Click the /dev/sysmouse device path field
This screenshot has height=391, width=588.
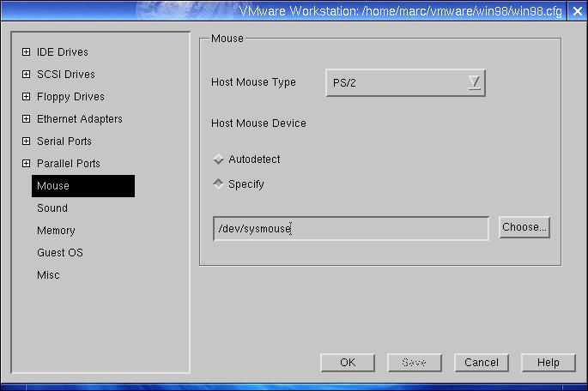(x=351, y=229)
